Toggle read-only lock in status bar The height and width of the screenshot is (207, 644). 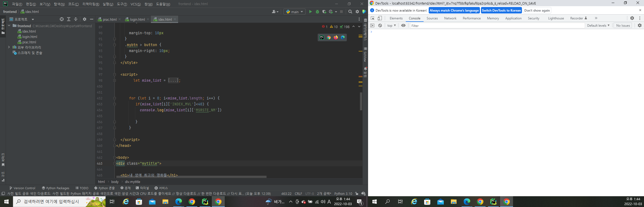point(357,194)
